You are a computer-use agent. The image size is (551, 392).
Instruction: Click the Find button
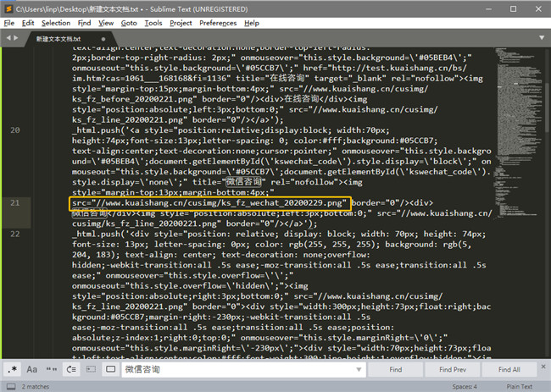pyautogui.click(x=396, y=370)
